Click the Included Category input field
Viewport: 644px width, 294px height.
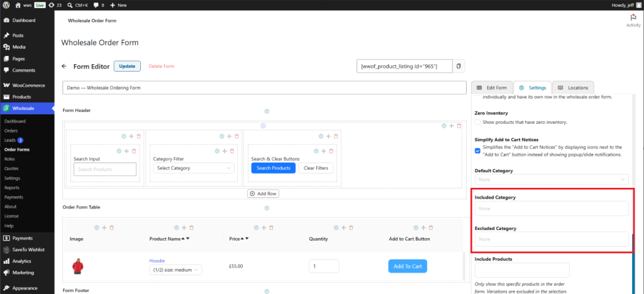[x=552, y=209]
